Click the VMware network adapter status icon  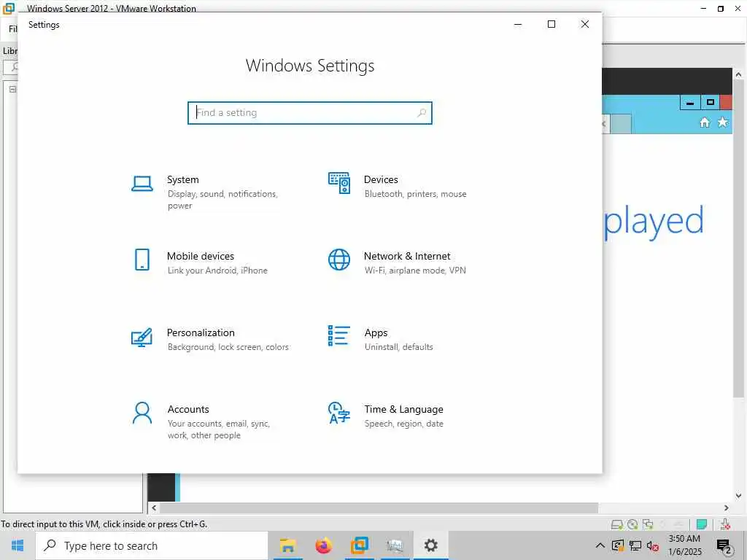(x=648, y=524)
